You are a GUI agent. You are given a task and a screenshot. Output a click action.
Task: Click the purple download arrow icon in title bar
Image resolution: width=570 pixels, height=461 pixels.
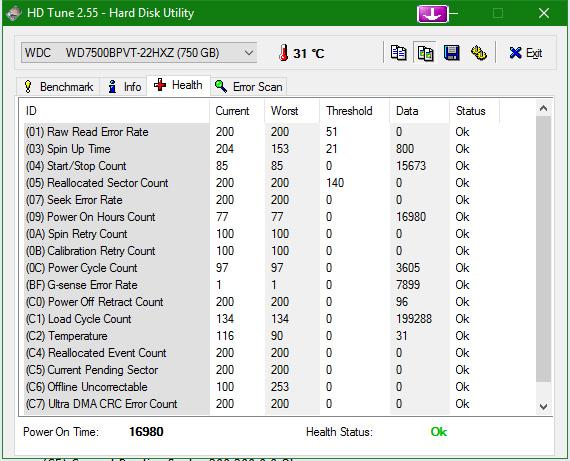(432, 14)
